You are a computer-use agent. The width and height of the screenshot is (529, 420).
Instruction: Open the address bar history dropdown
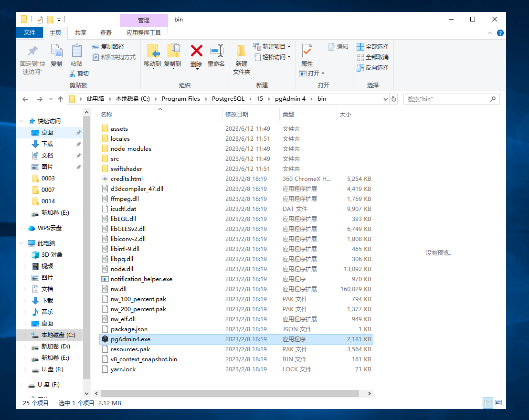click(x=386, y=99)
